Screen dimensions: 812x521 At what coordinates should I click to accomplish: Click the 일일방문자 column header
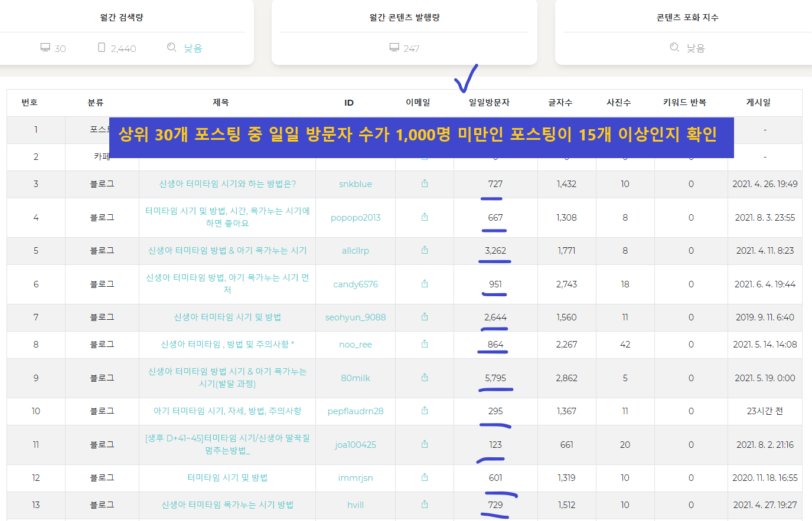tap(489, 103)
